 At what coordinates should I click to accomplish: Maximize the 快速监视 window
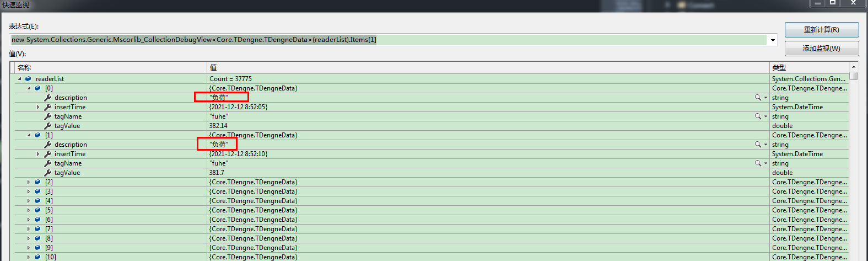(833, 3)
